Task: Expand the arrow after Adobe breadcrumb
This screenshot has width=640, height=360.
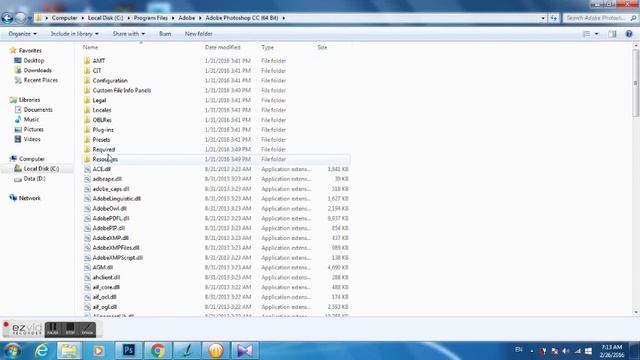Action: (x=200, y=18)
